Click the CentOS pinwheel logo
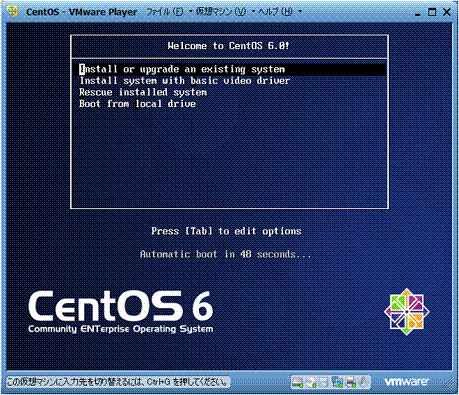Image resolution: width=459 pixels, height=395 pixels. (x=407, y=312)
